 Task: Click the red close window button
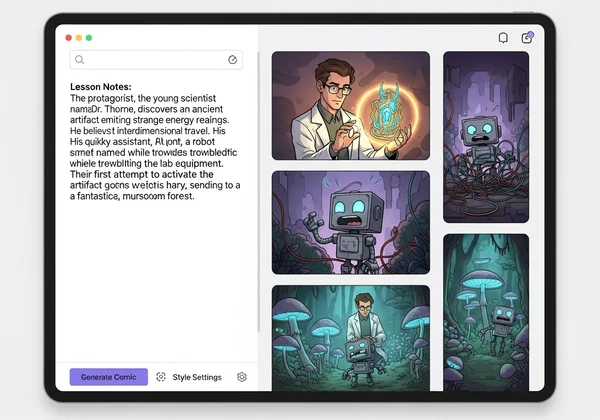pos(68,37)
